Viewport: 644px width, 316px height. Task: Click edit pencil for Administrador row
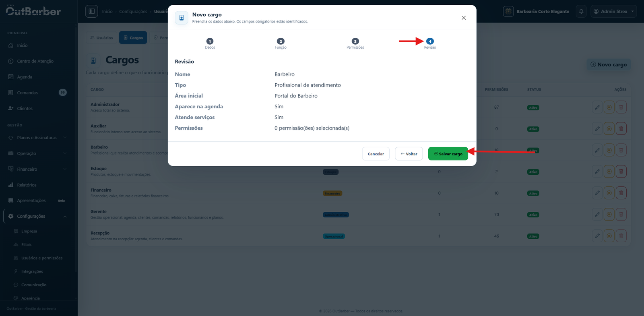pyautogui.click(x=597, y=107)
